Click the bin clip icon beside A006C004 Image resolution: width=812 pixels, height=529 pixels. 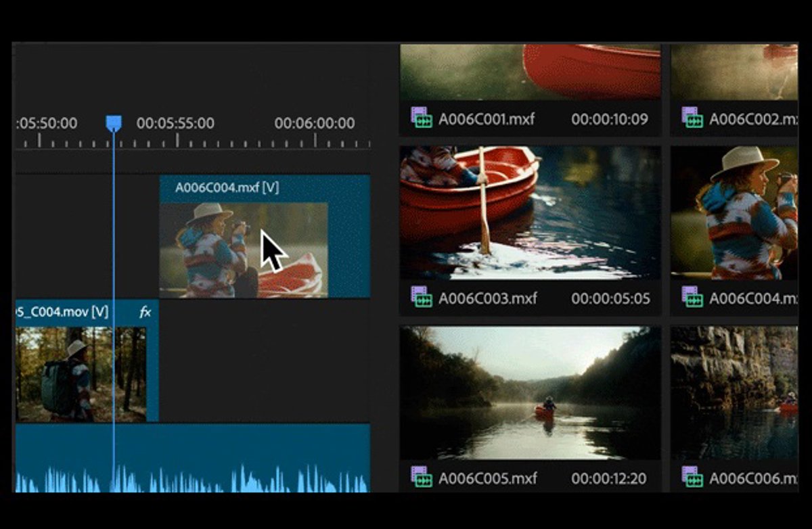[x=692, y=297]
